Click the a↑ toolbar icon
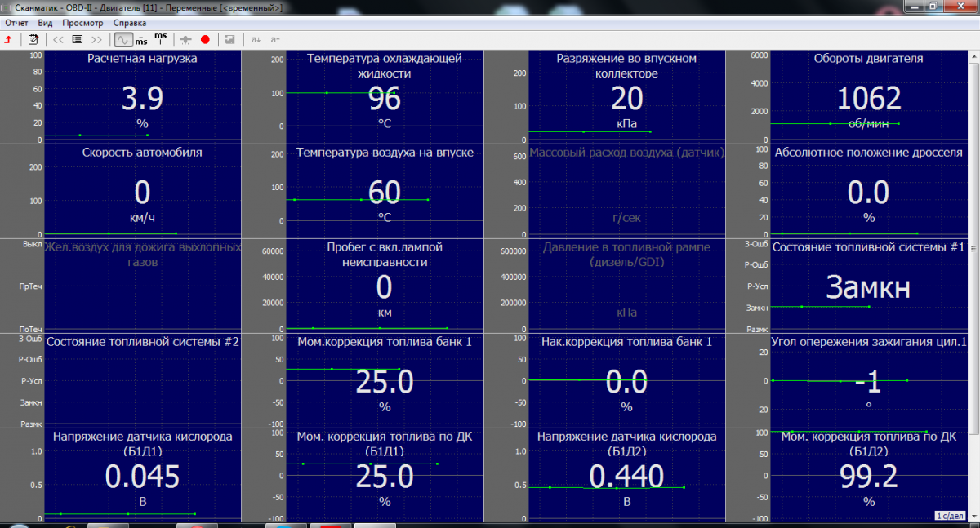The image size is (980, 528). click(x=275, y=39)
